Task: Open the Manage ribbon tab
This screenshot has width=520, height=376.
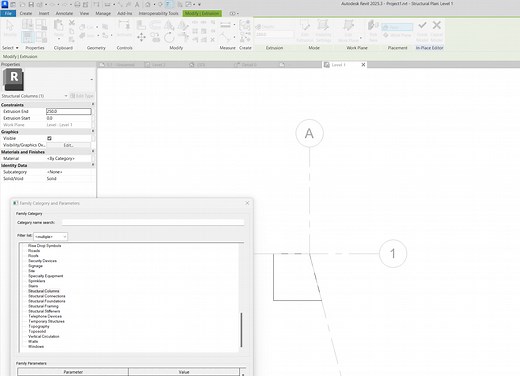Action: (103, 13)
